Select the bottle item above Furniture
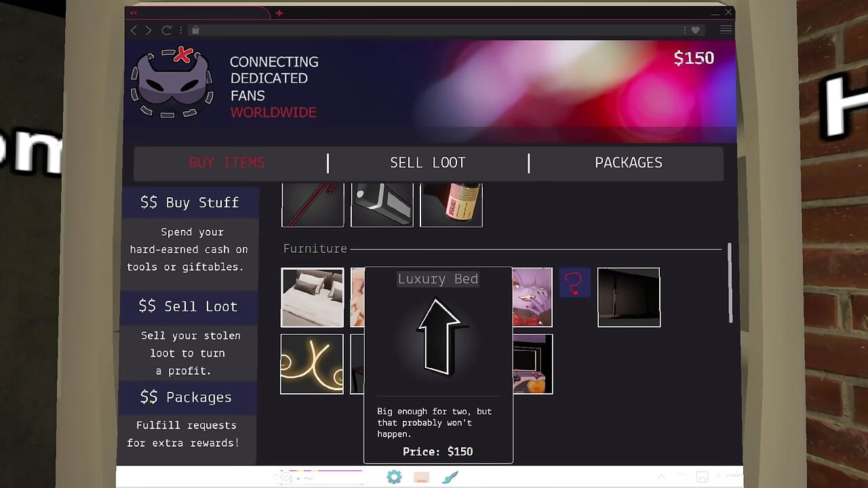 451,205
